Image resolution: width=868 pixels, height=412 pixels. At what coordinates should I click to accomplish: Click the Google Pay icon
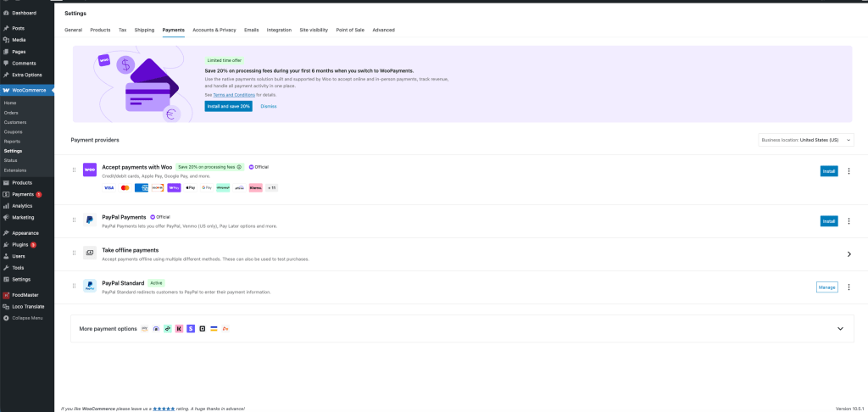pyautogui.click(x=207, y=188)
